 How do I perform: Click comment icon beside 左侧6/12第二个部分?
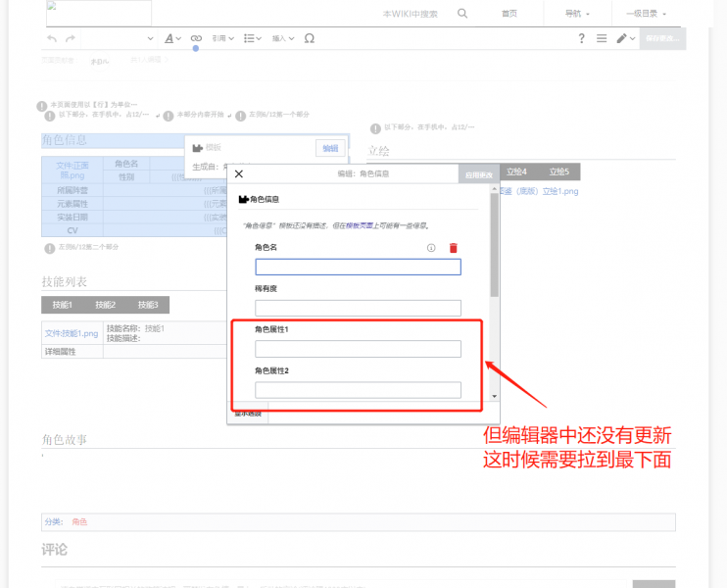50,249
